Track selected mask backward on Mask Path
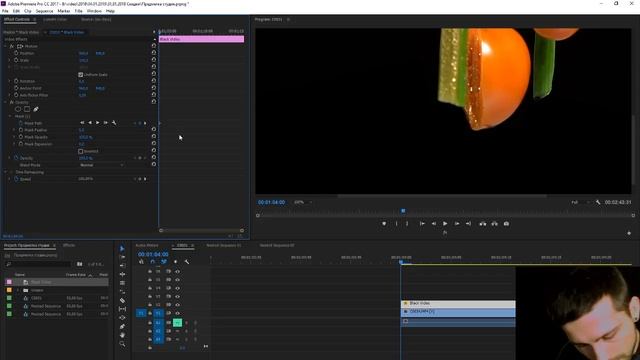The image size is (640, 360). [90, 123]
